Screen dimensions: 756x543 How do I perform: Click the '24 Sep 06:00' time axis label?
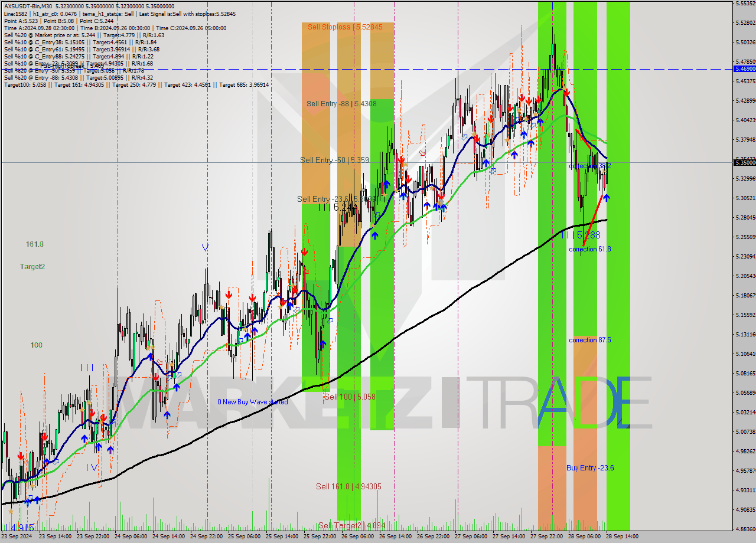coord(131,537)
